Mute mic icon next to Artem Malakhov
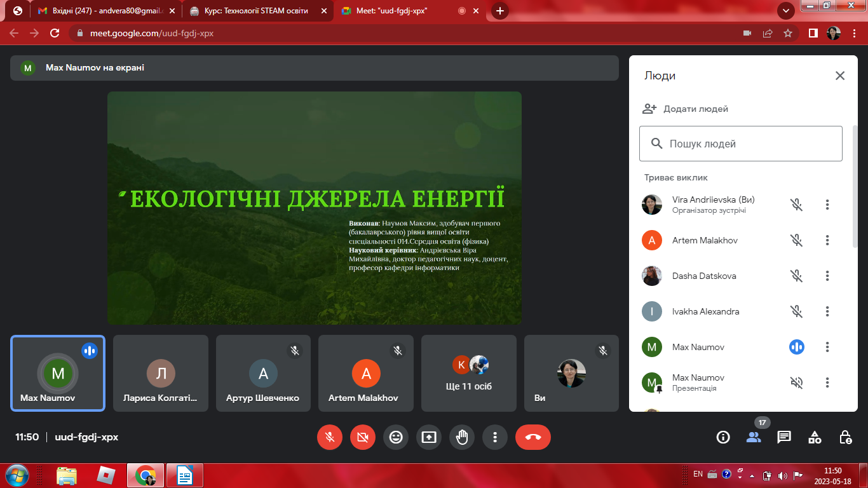Viewport: 868px width, 488px height. tap(797, 240)
